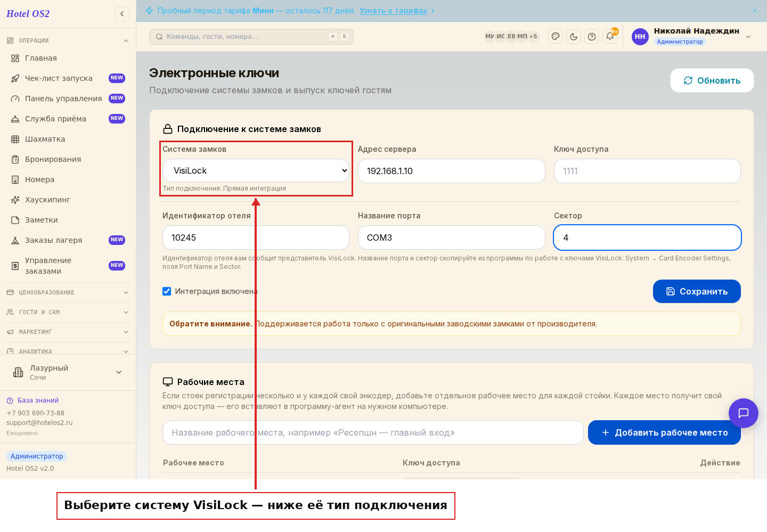Click the Hotel OS2 v2.0 version text
This screenshot has height=532, width=767.
[30, 469]
